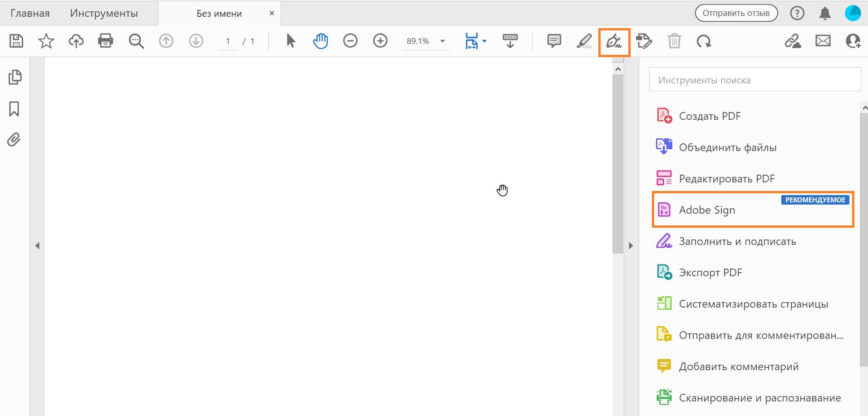Invite people with the add-user icon
This screenshot has width=868, height=416.
pos(853,41)
